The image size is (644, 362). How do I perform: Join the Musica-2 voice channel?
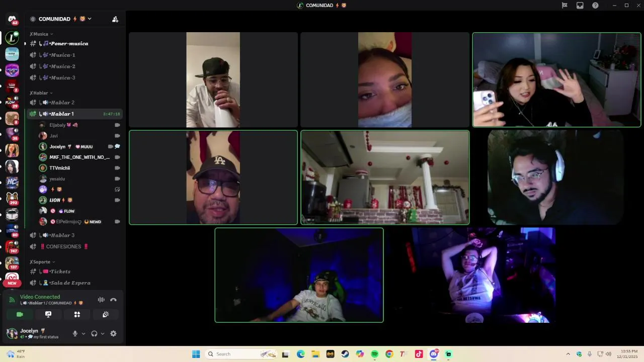point(74,66)
